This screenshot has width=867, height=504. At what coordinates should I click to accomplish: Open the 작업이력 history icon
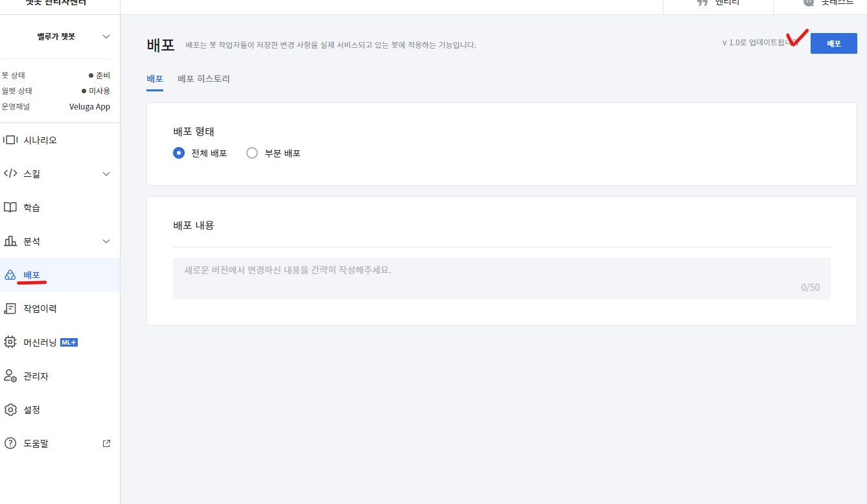10,308
